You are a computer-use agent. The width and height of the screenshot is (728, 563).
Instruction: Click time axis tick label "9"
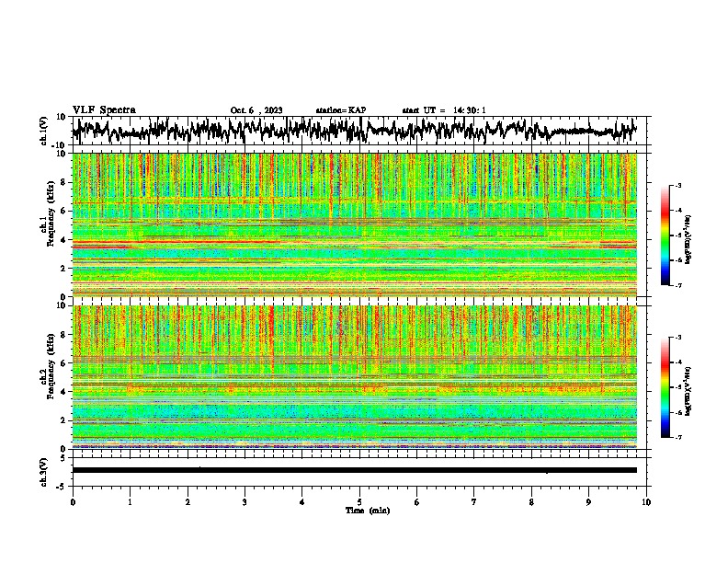point(588,502)
